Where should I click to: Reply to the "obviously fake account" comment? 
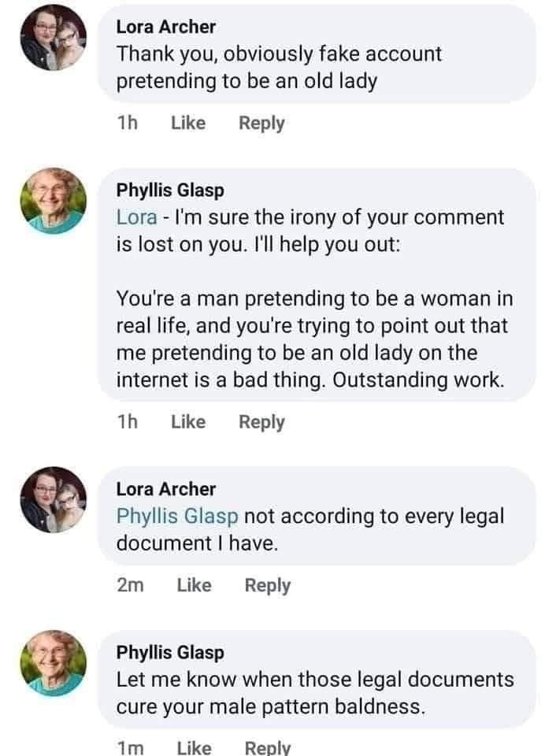(261, 123)
